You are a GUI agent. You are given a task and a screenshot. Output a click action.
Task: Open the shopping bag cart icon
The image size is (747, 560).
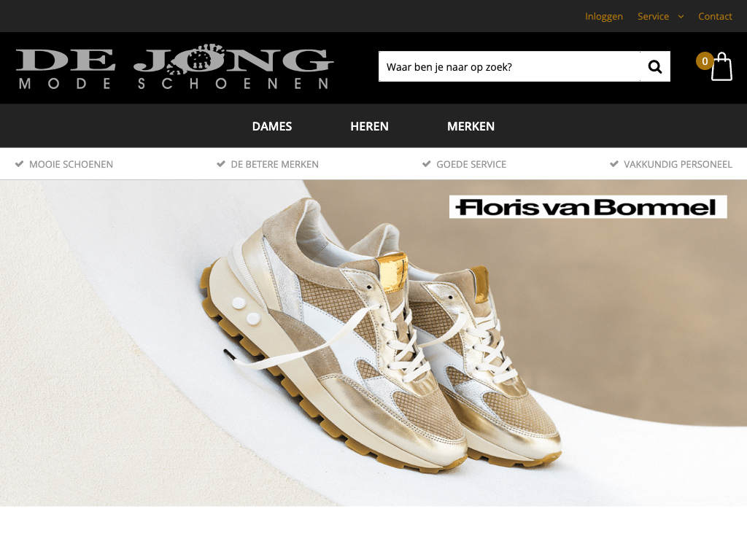(x=721, y=66)
